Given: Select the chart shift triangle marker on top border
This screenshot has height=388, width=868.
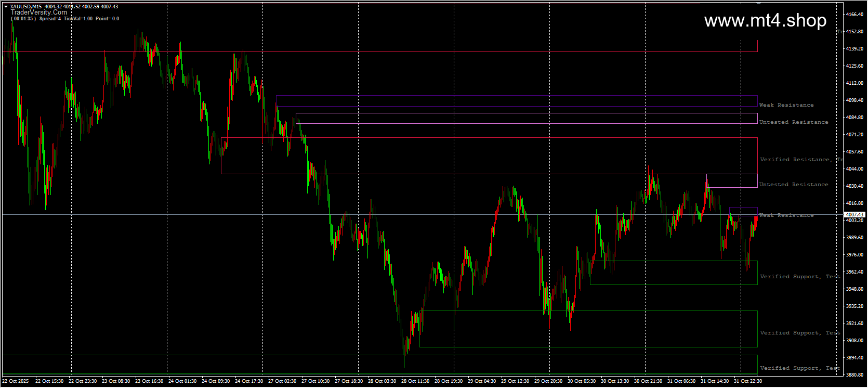Looking at the screenshot, I should click(758, 3).
